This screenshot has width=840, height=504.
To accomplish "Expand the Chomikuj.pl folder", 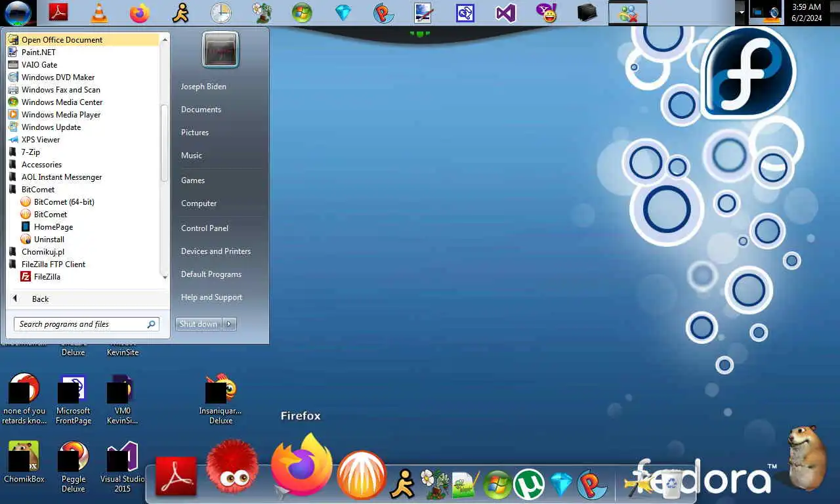I will (43, 251).
